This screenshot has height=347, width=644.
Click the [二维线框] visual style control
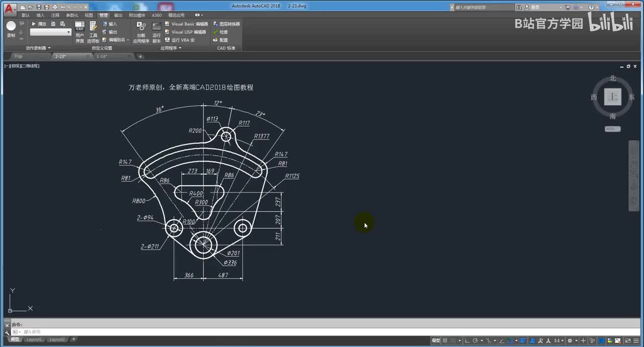click(x=30, y=66)
